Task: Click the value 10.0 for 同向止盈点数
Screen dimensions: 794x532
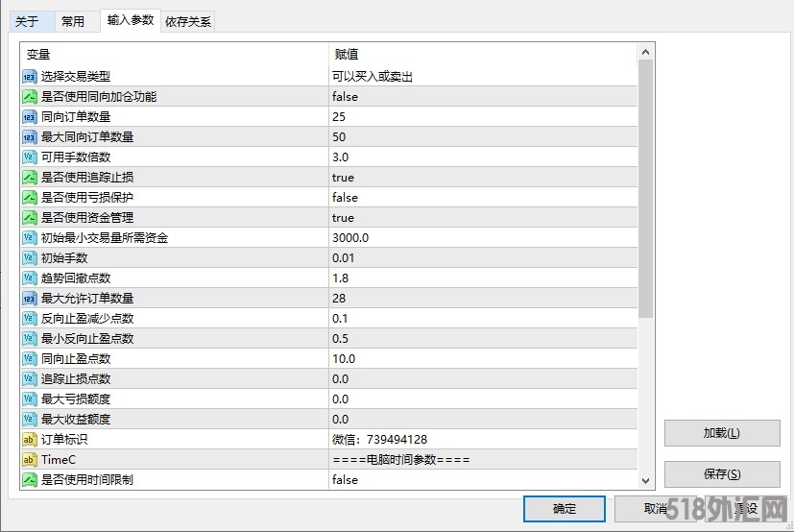Action: click(x=344, y=359)
